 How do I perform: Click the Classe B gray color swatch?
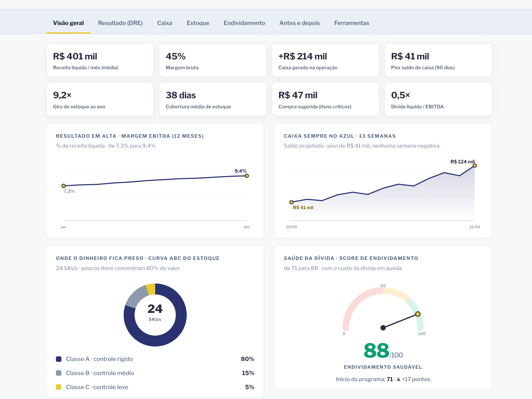(x=59, y=373)
